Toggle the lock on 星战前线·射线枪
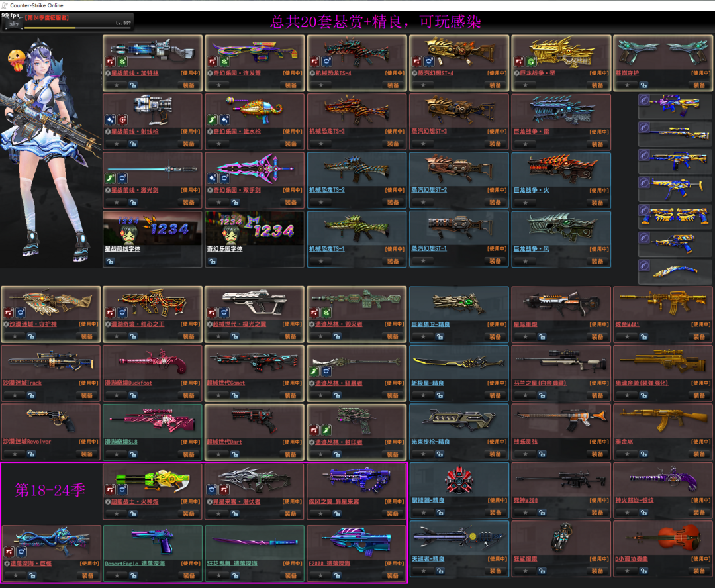This screenshot has height=588, width=715. pyautogui.click(x=133, y=144)
